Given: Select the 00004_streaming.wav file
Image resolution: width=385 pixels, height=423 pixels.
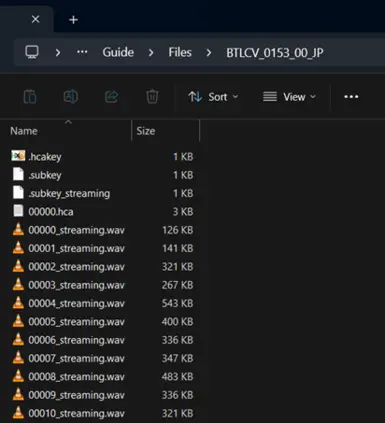Looking at the screenshot, I should coord(76,303).
